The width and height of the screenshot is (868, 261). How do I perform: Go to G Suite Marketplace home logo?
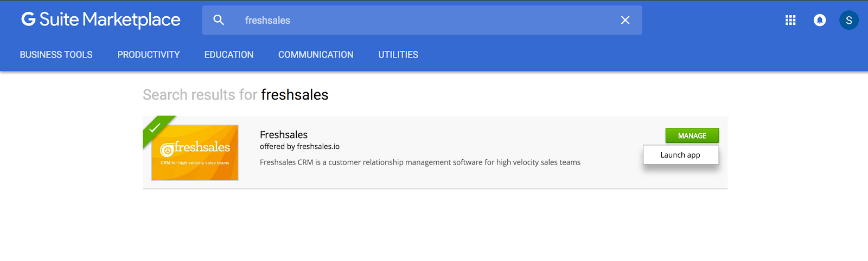pyautogui.click(x=101, y=20)
